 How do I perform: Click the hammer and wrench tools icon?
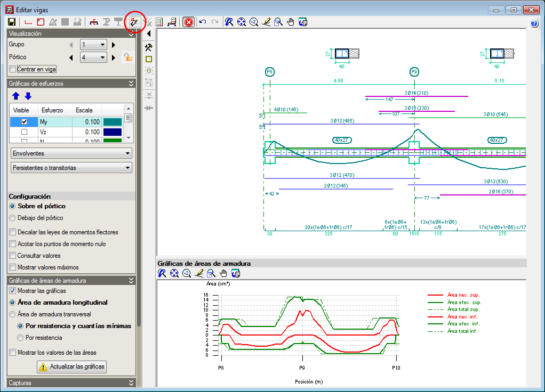click(x=149, y=47)
